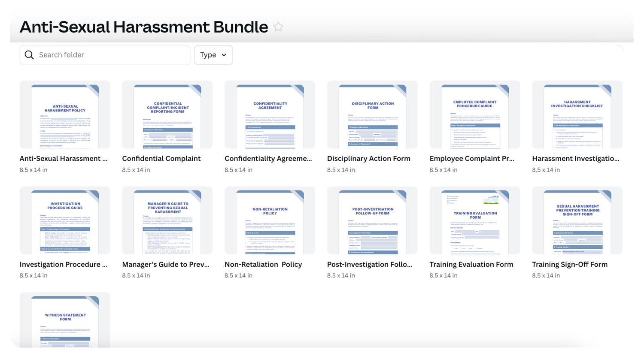This screenshot has height=362, width=644.
Task: Click the 'Confidentiality Agreeme...' file name
Action: (x=268, y=159)
